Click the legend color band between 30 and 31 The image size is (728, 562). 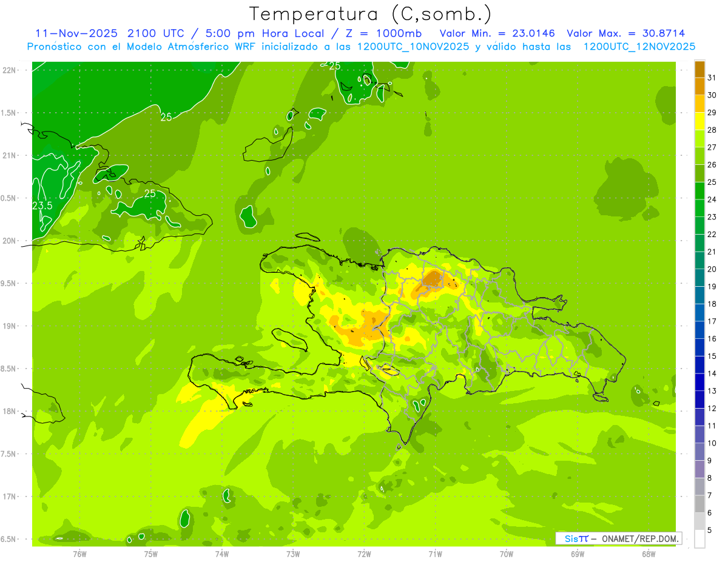pos(699,86)
